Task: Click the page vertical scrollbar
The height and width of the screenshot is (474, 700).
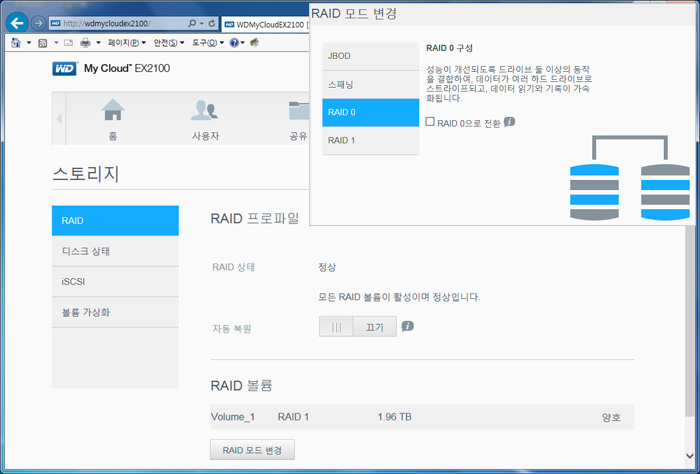Action: tap(690, 320)
